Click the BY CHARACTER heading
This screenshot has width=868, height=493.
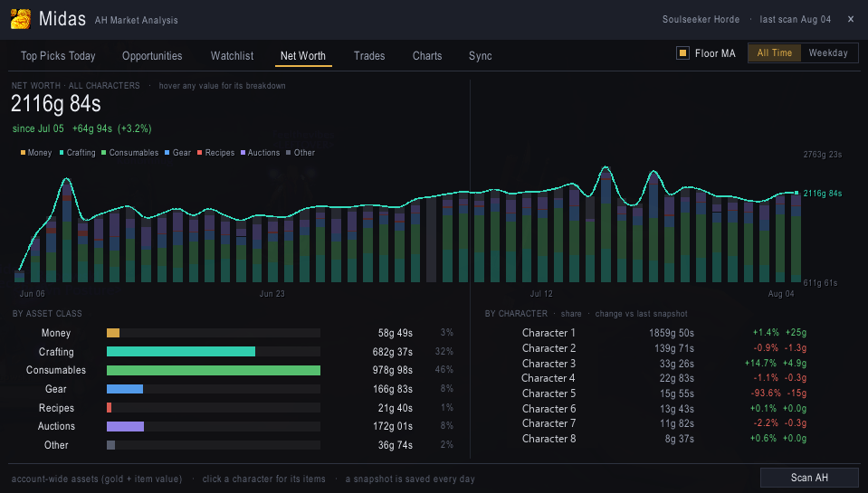pyautogui.click(x=516, y=314)
